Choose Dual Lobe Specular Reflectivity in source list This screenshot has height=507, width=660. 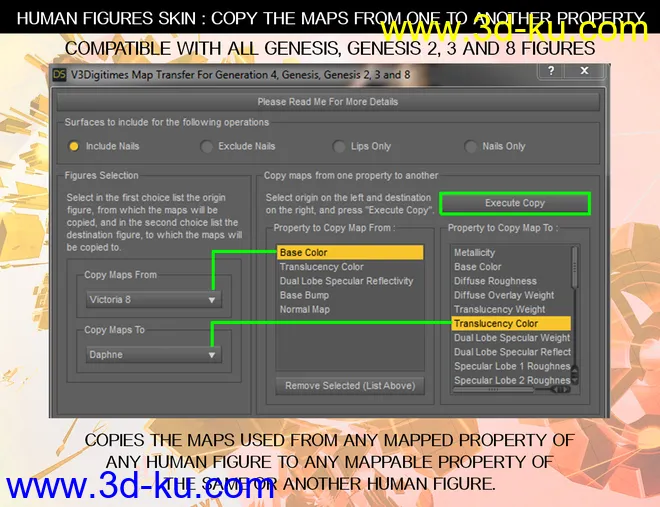pyautogui.click(x=346, y=282)
